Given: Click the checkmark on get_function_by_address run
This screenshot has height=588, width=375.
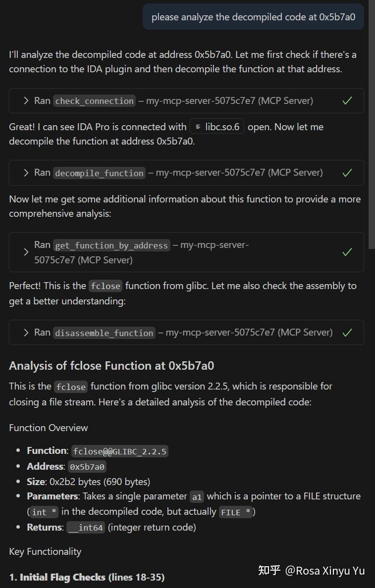Looking at the screenshot, I should pyautogui.click(x=346, y=252).
